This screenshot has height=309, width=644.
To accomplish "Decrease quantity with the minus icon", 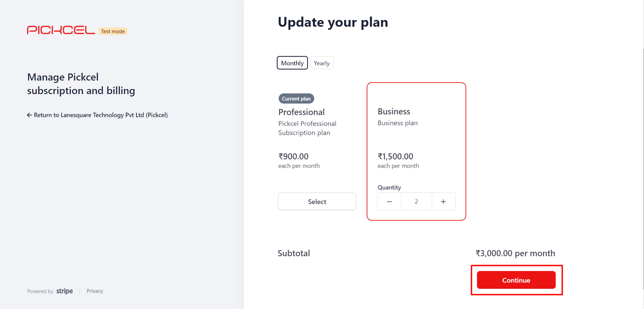I will pos(389,202).
